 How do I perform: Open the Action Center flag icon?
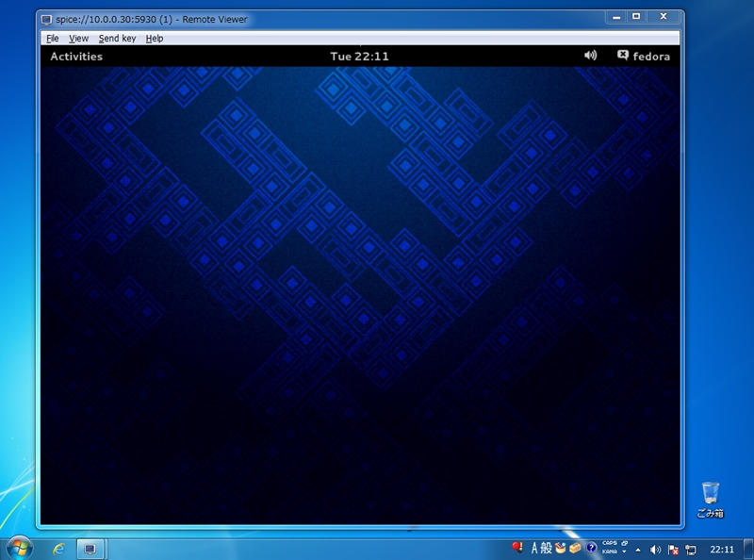click(x=674, y=550)
